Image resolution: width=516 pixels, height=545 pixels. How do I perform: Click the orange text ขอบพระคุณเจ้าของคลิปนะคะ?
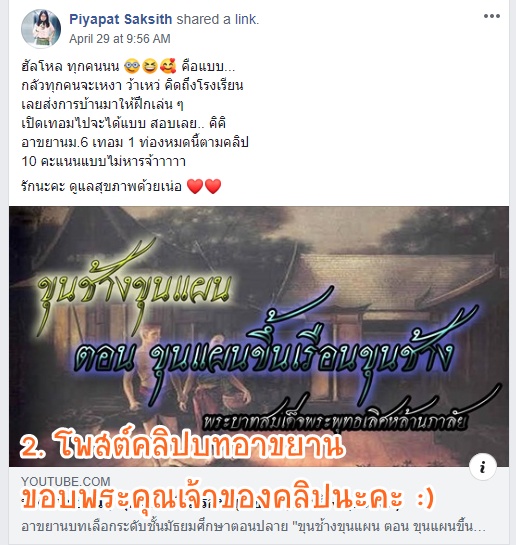pyautogui.click(x=228, y=499)
